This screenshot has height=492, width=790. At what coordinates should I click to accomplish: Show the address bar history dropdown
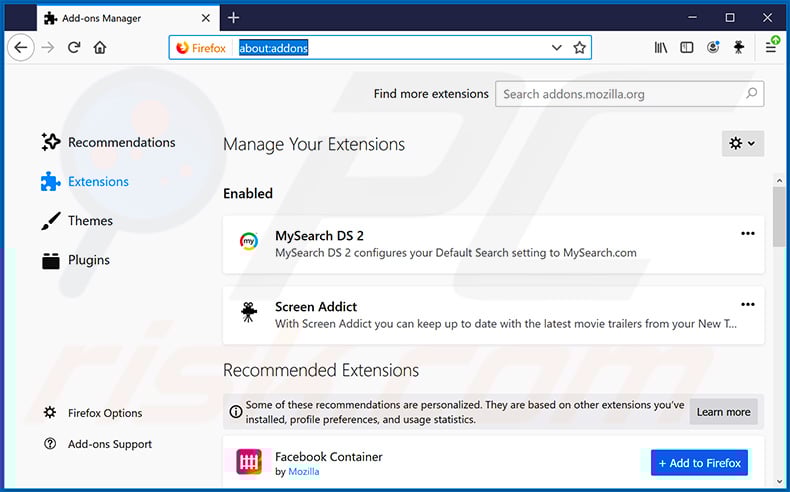pos(556,48)
